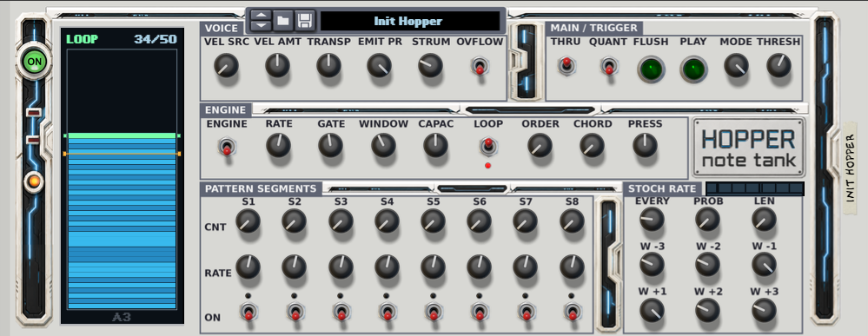Click the S8 CNT knob
This screenshot has width=868, height=336.
pyautogui.click(x=572, y=221)
